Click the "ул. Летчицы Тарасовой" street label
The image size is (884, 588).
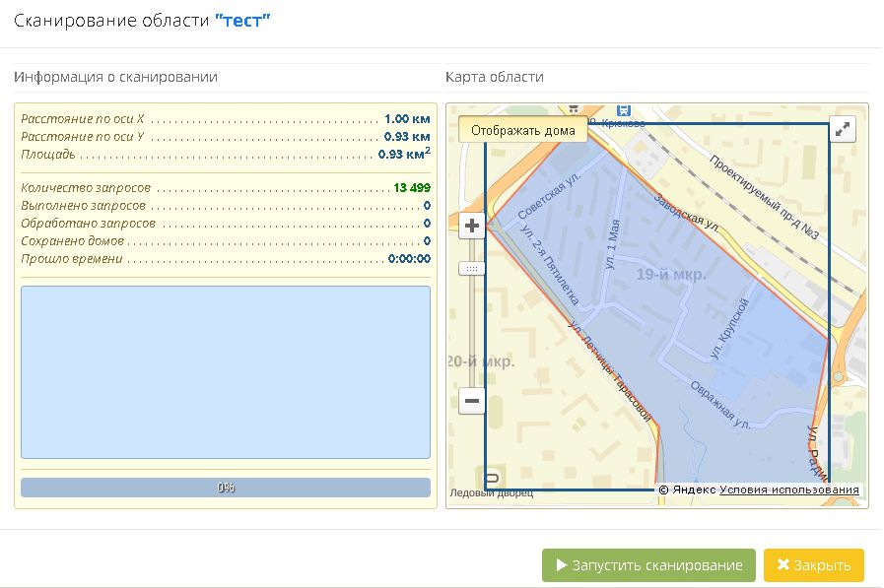[x=609, y=371]
